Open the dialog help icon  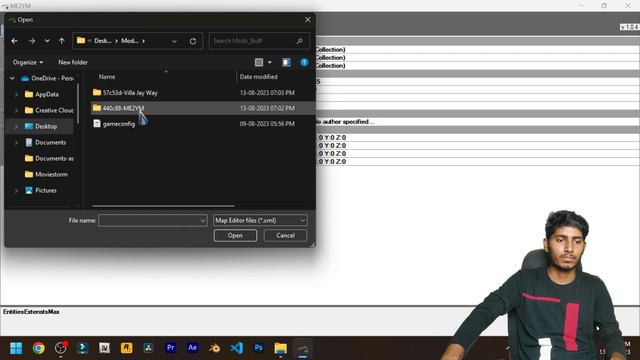tap(304, 62)
